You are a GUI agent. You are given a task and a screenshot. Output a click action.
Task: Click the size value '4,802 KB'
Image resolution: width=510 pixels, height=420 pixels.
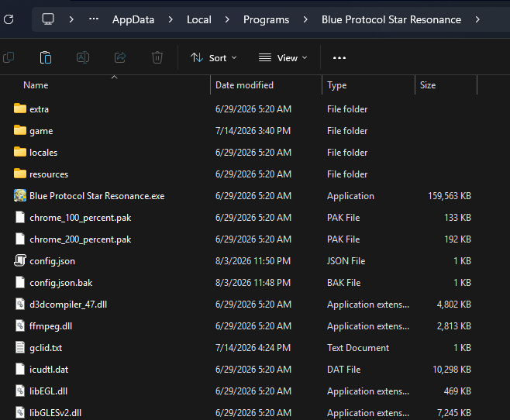[453, 305]
